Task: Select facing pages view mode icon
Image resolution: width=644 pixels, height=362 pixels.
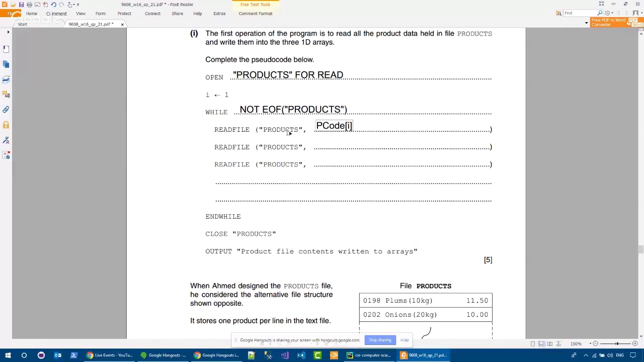Action: click(x=550, y=344)
